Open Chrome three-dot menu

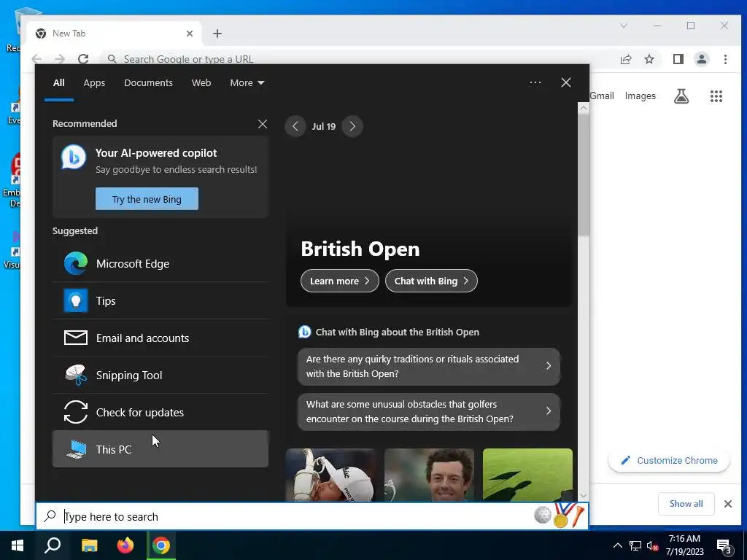tap(725, 59)
